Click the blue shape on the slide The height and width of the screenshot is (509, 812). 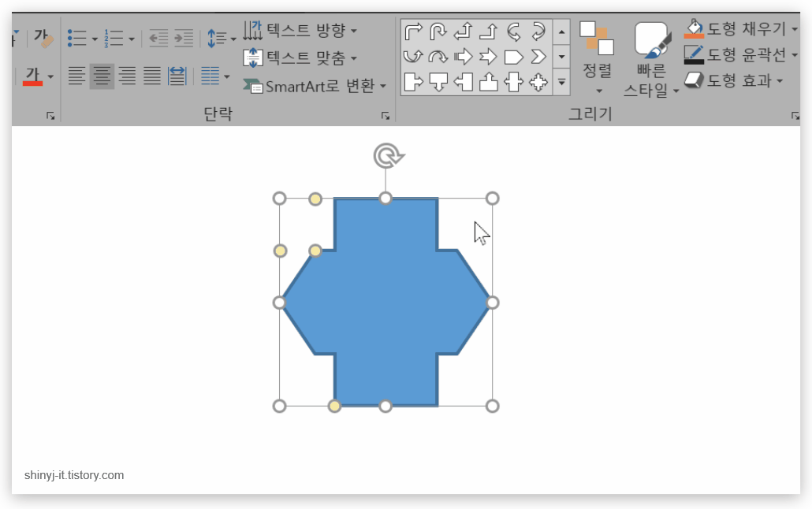(x=386, y=302)
